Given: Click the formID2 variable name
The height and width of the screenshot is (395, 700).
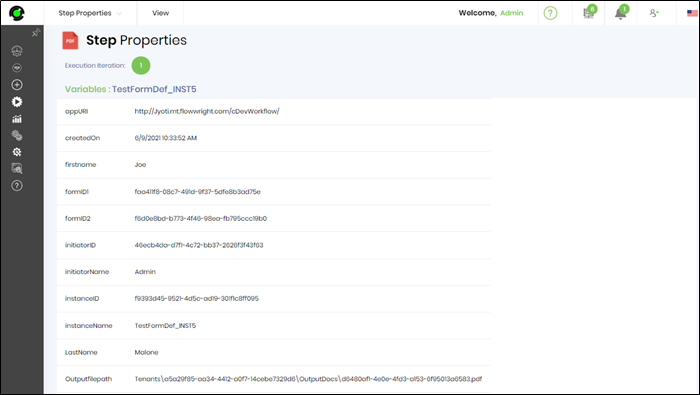Looking at the screenshot, I should pos(78,218).
